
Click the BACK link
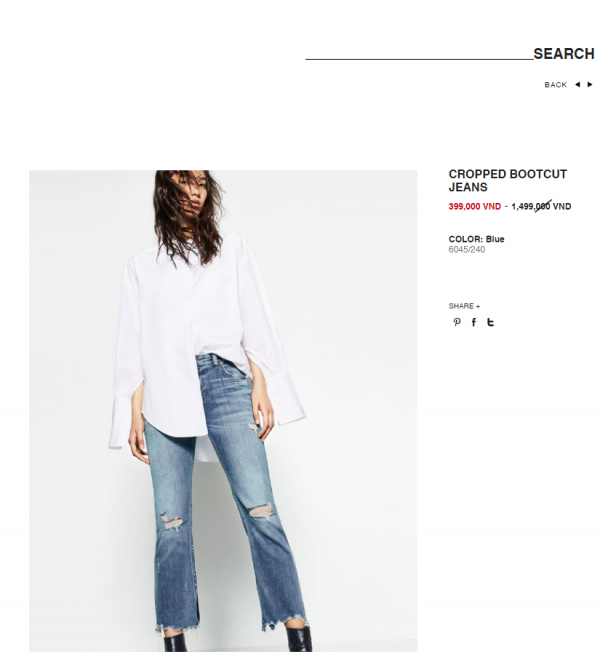555,85
